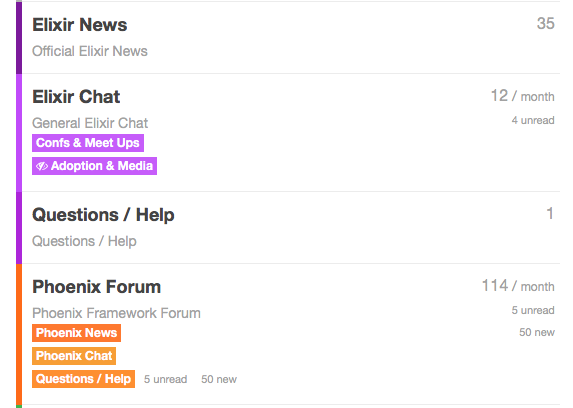Open the Phoenix Forum category
573x408 pixels.
96,287
